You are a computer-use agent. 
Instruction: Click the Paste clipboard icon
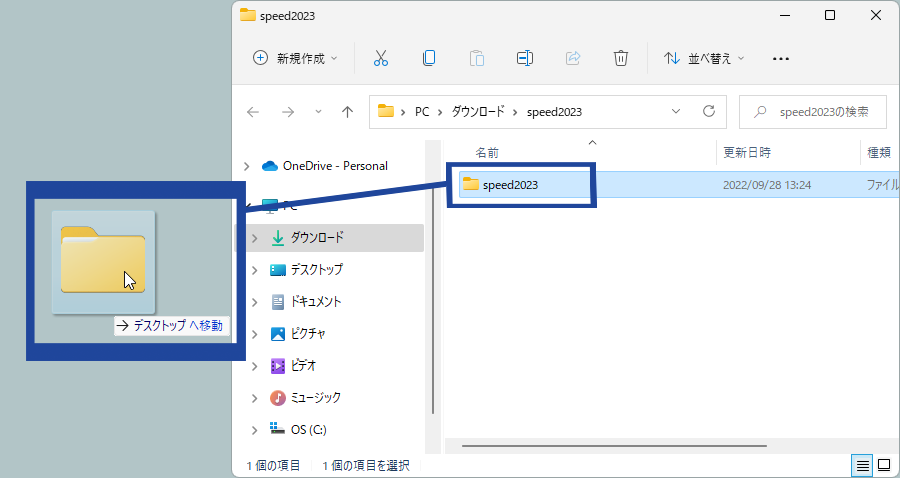477,58
